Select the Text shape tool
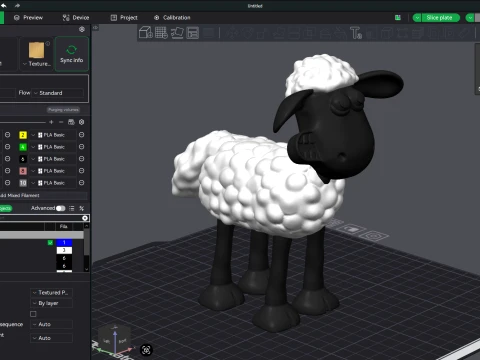480x360 pixels. coord(356,33)
